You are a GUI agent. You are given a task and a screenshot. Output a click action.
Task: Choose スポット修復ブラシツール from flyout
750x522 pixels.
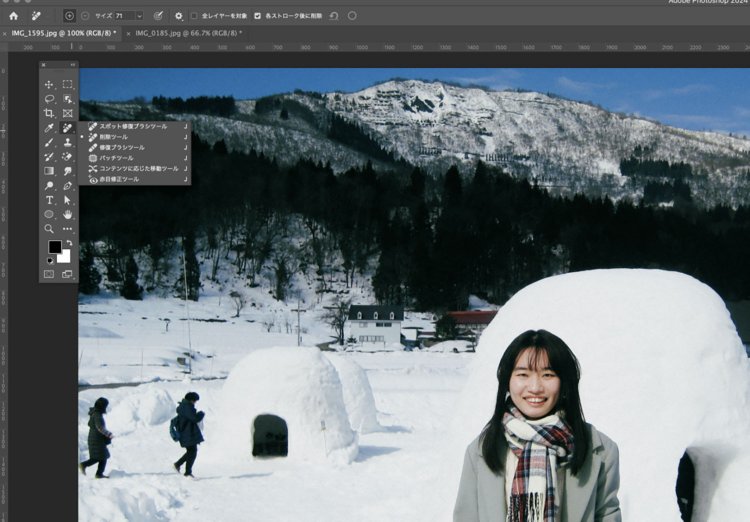click(x=135, y=126)
